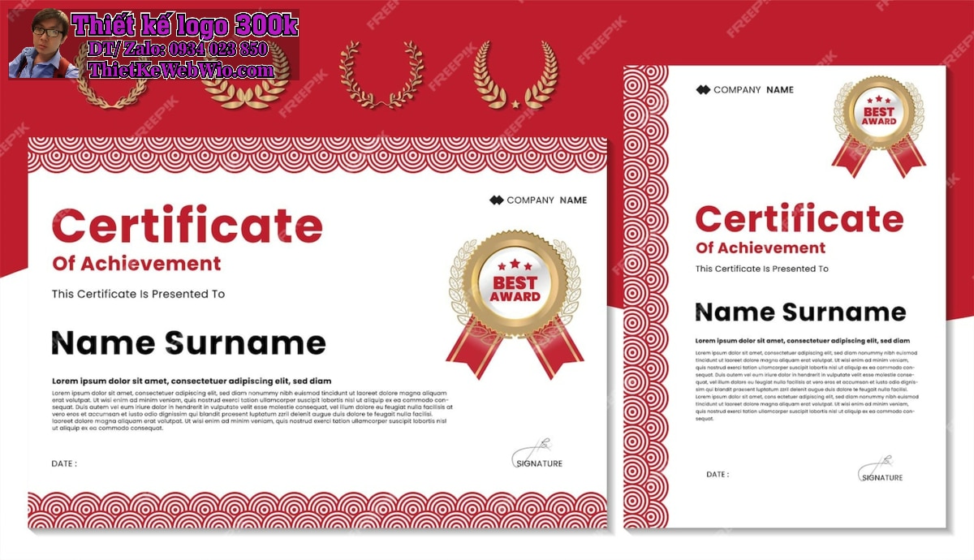Click the large 'Certificate' heading on landscape certificate
Viewport: 974px width, 560px height.
click(x=187, y=226)
